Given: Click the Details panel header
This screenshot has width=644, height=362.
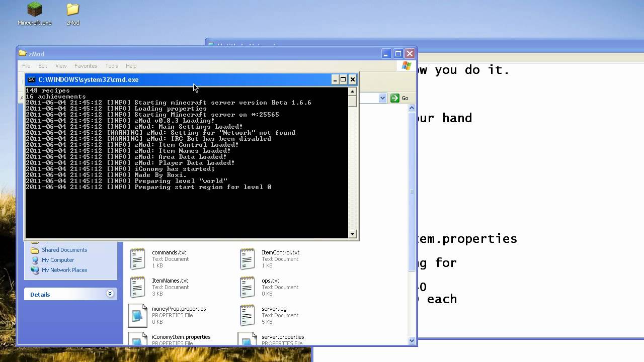Looking at the screenshot, I should point(70,294).
